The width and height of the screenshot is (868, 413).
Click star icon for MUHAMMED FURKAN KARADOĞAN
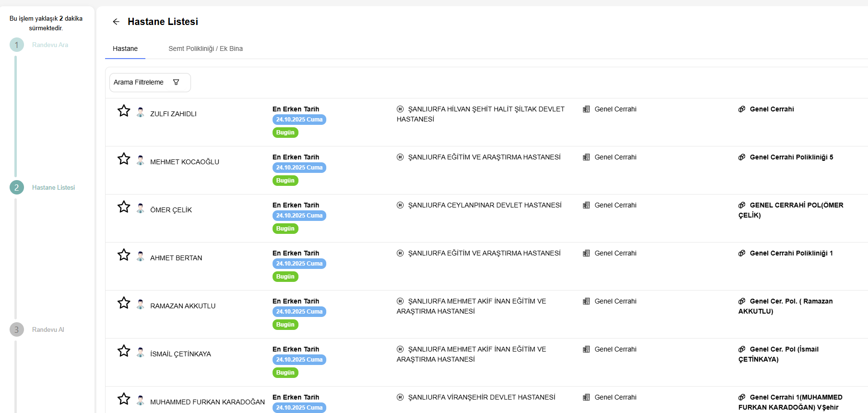click(124, 399)
